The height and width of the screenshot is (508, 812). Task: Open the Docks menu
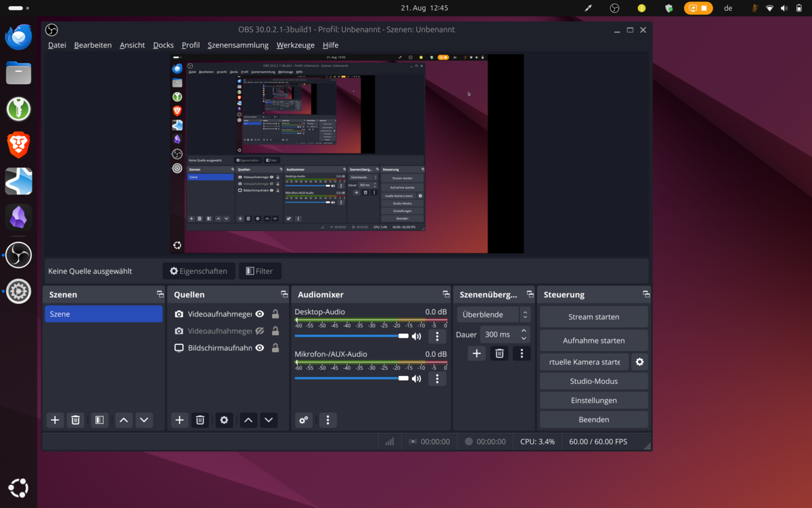(x=163, y=45)
